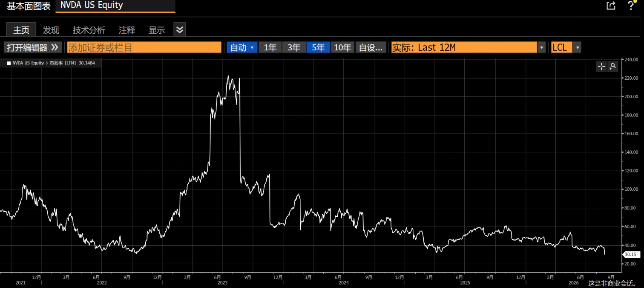Click the 基本面图表 title text
This screenshot has height=288, width=644.
[29, 6]
